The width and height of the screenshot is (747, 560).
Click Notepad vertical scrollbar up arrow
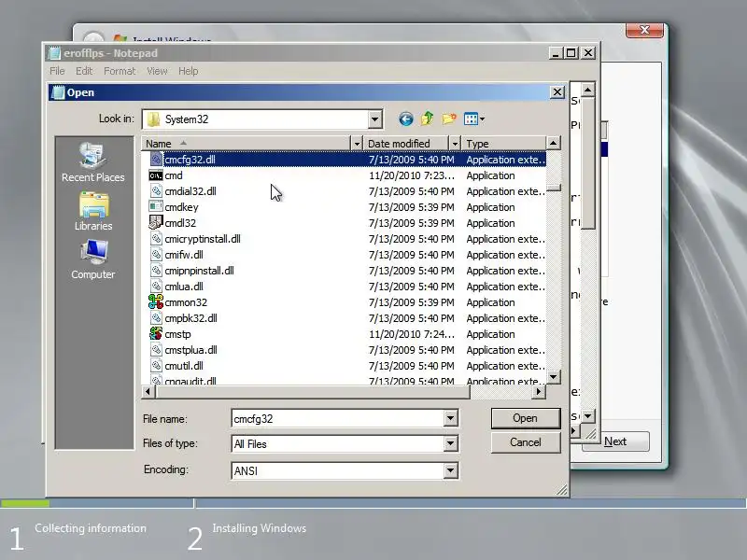588,90
